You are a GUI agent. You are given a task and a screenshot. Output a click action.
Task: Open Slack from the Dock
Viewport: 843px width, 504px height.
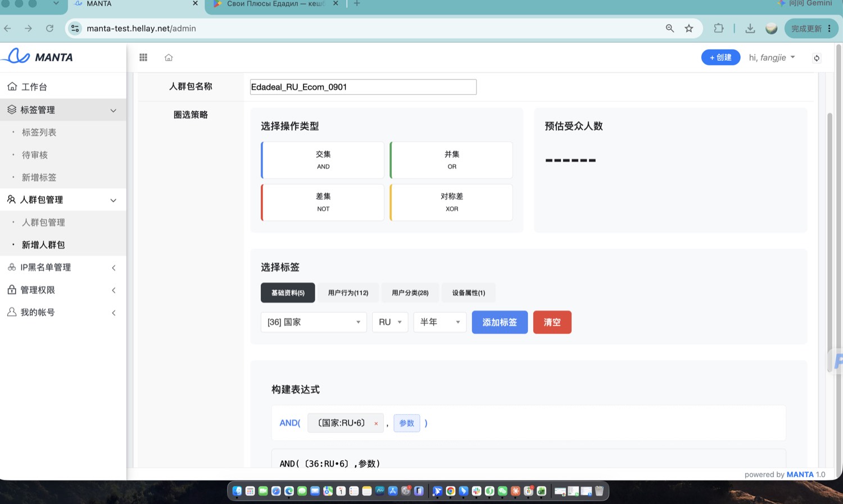click(477, 491)
